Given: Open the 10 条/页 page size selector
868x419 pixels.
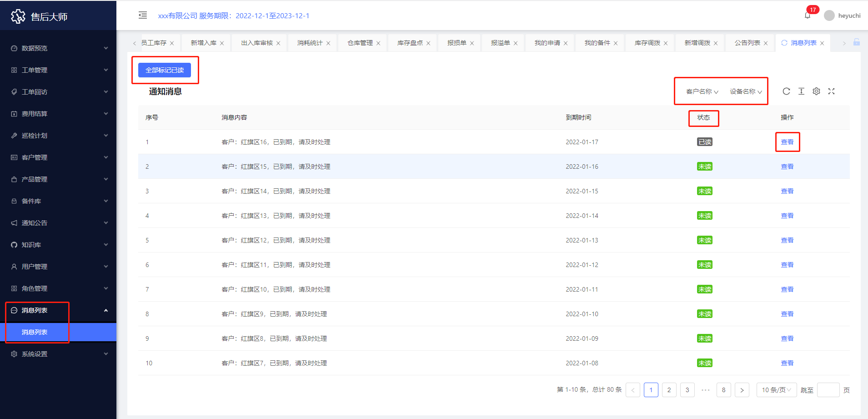Looking at the screenshot, I should [776, 390].
